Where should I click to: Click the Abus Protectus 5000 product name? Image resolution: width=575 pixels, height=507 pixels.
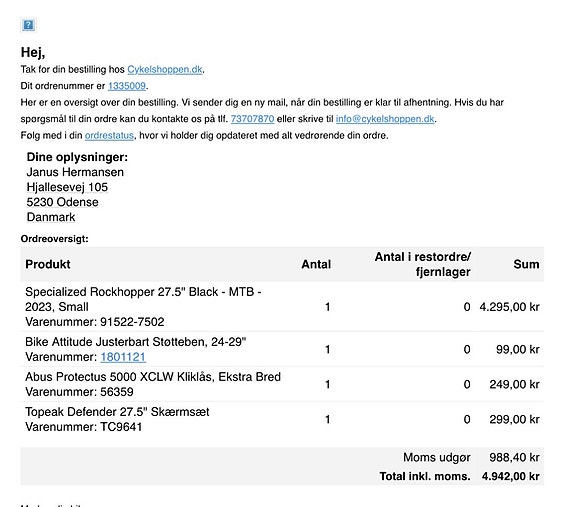pyautogui.click(x=153, y=377)
